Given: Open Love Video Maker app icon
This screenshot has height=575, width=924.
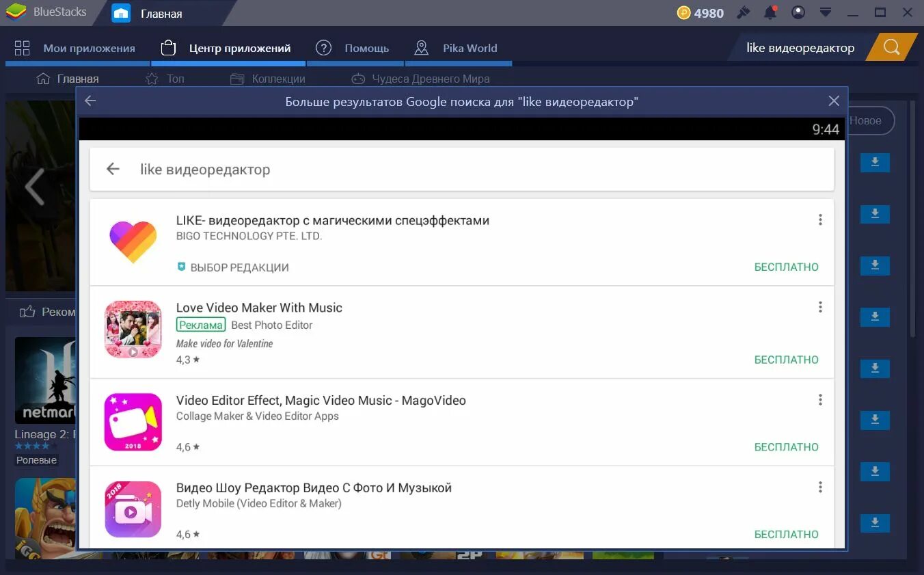Looking at the screenshot, I should [x=133, y=330].
